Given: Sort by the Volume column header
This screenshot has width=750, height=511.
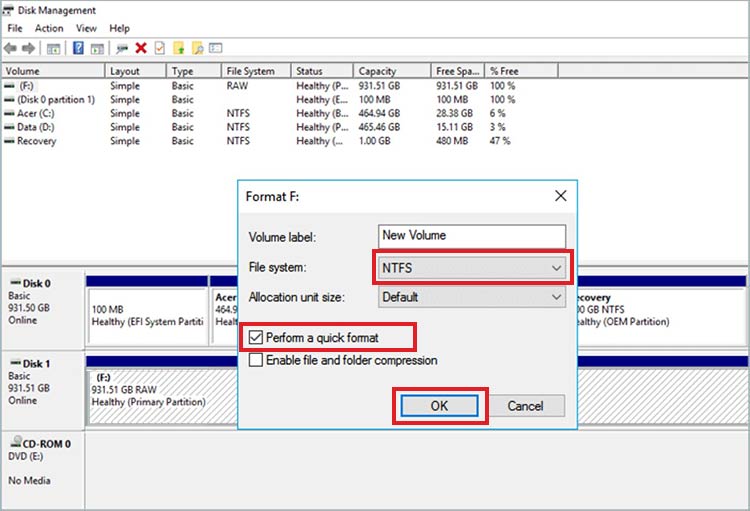Looking at the screenshot, I should pyautogui.click(x=53, y=71).
